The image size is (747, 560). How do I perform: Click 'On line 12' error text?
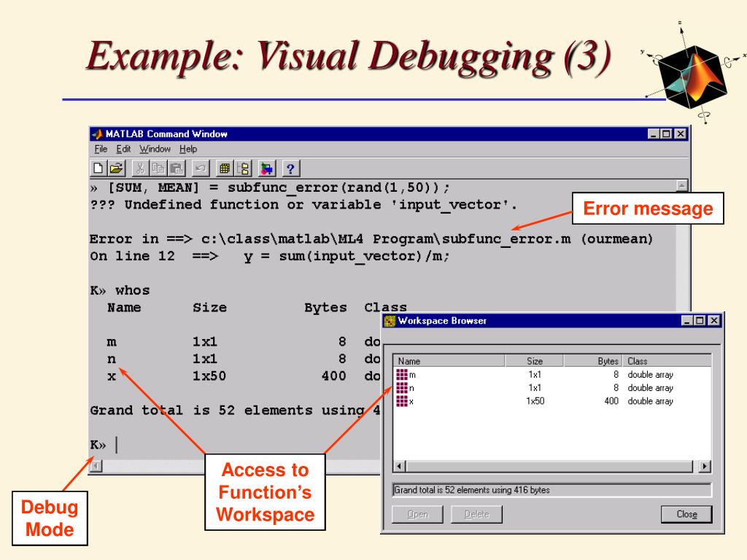[133, 256]
